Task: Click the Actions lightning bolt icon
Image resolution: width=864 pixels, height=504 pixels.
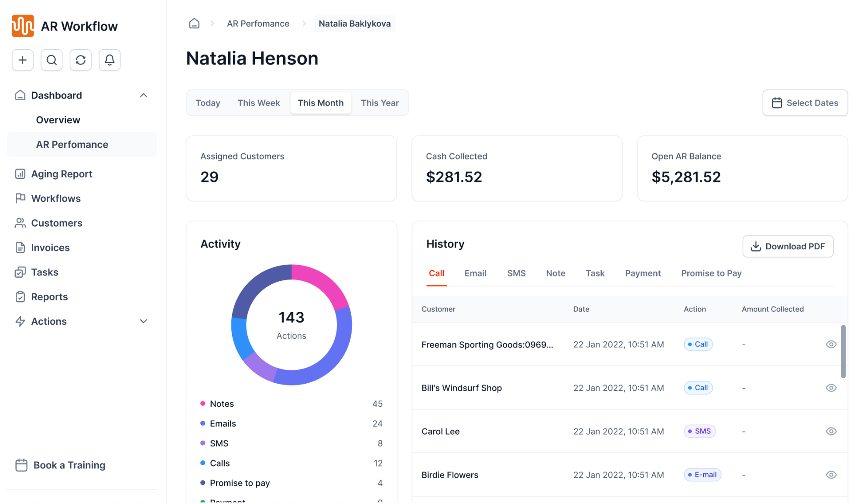Action: click(x=20, y=321)
